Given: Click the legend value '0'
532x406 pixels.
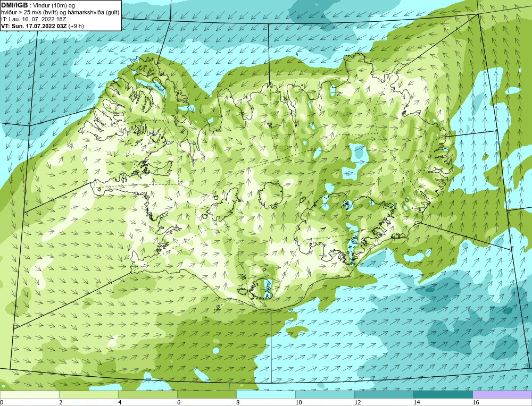Looking at the screenshot, I should [x=2, y=402].
